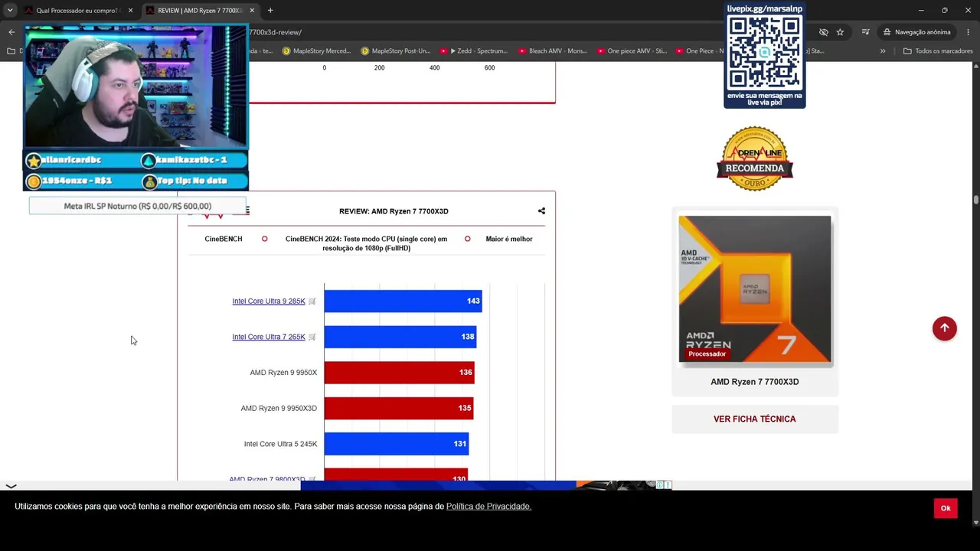
Task: Open the 'Política de Privacidade' link
Action: point(488,507)
